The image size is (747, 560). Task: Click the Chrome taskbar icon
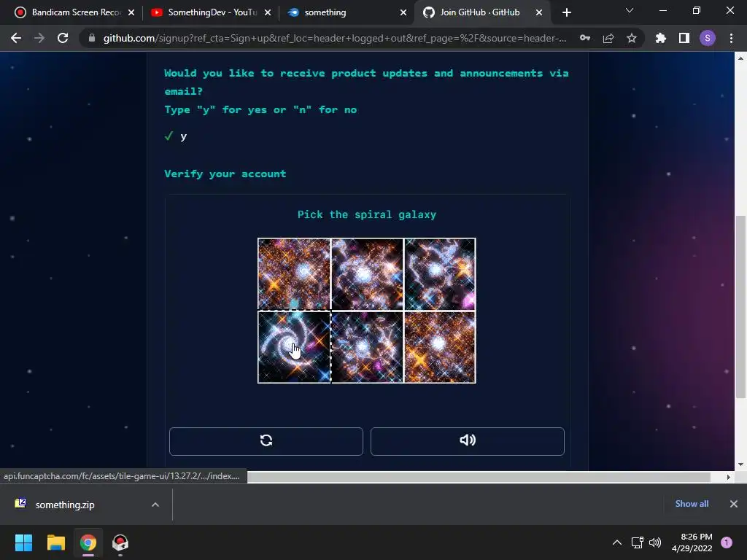pos(88,542)
